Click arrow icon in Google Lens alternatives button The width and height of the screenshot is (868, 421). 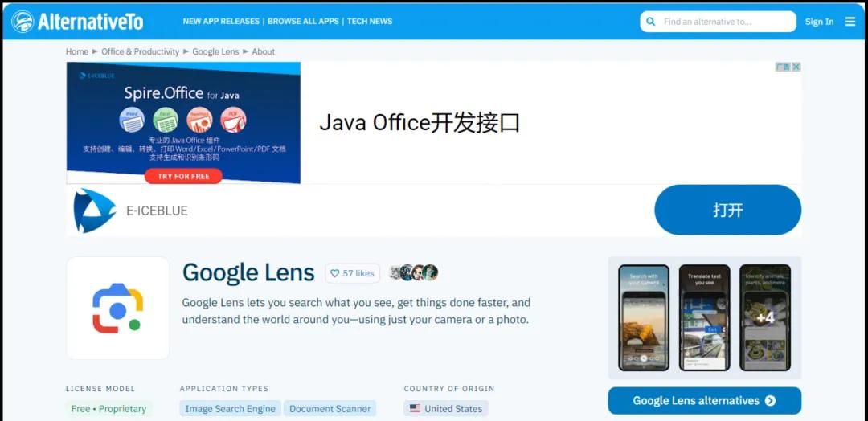coord(770,401)
